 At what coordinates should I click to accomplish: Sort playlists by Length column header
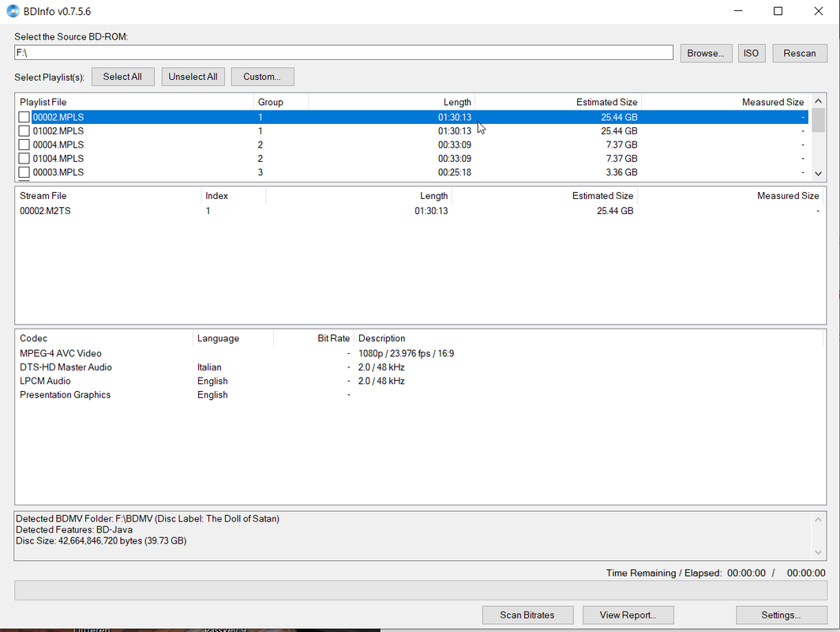(x=392, y=102)
